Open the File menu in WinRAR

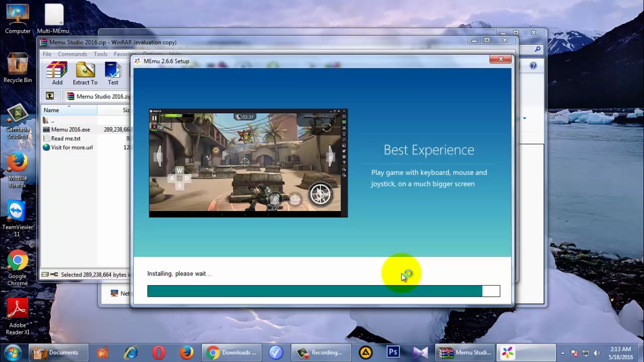47,54
